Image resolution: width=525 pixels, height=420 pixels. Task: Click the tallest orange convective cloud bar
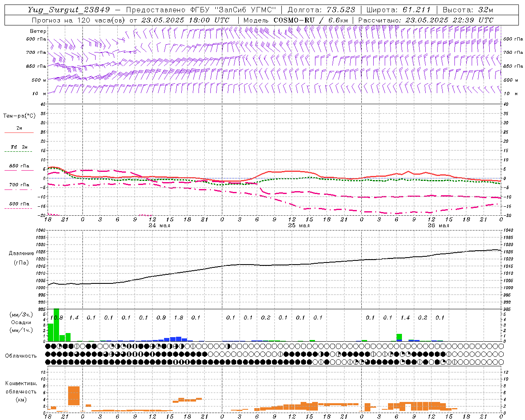74,396
